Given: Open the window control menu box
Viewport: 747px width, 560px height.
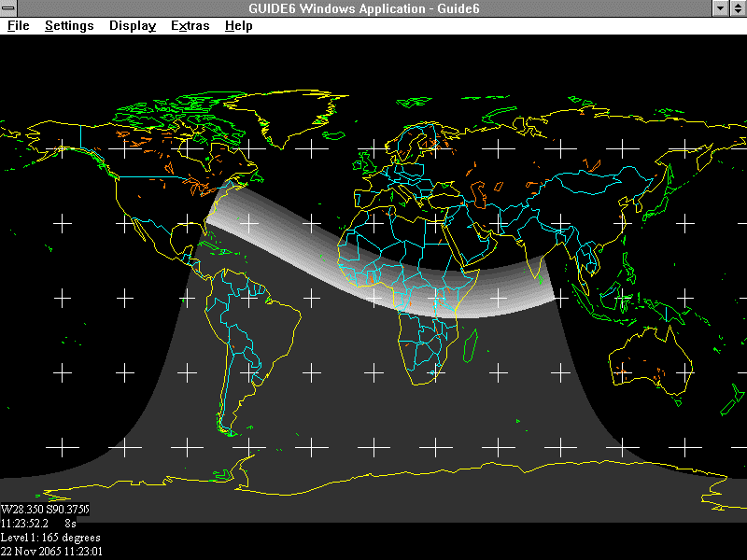Looking at the screenshot, I should (9, 8).
